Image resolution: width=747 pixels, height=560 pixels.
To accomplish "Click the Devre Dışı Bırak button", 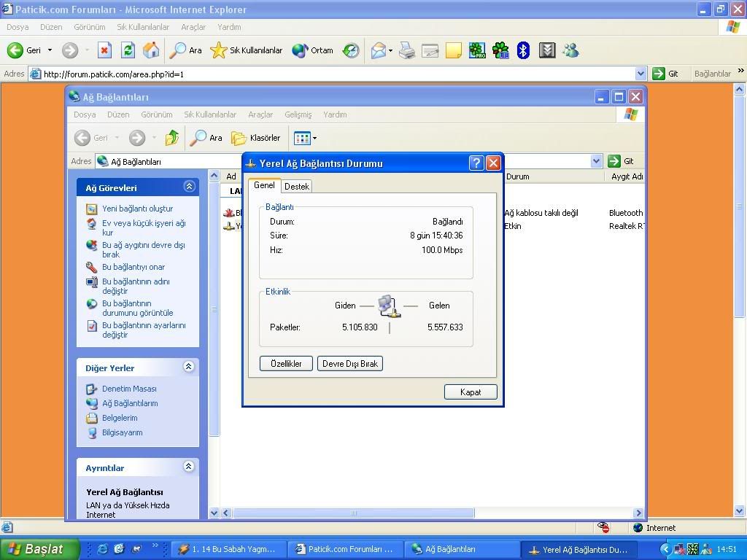I will tap(350, 363).
